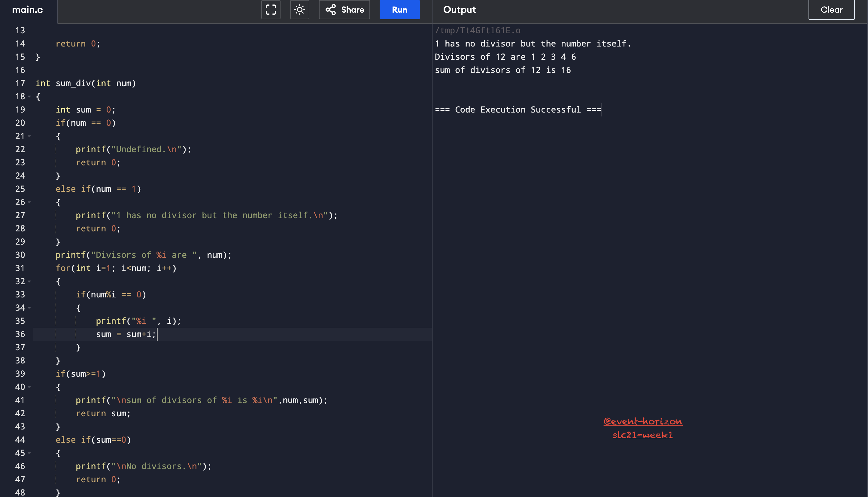Collapse the code block at line 18
Image resolution: width=868 pixels, height=497 pixels.
click(29, 97)
